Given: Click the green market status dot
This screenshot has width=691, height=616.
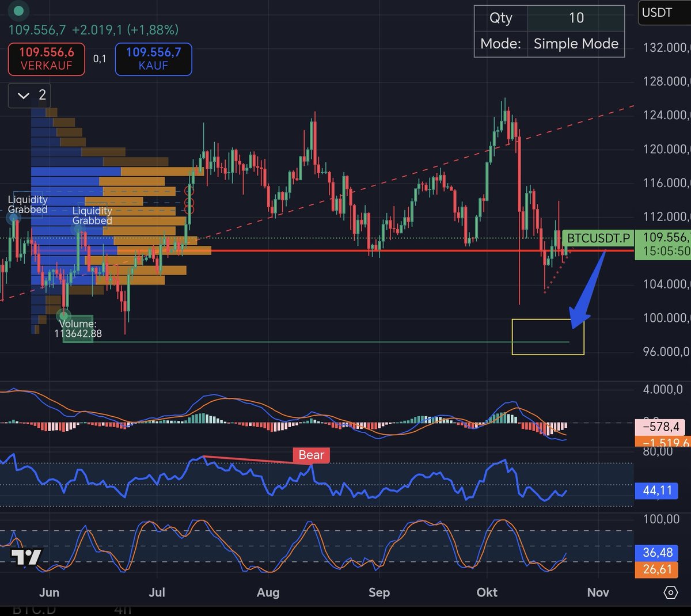Looking at the screenshot, I should pos(19,10).
